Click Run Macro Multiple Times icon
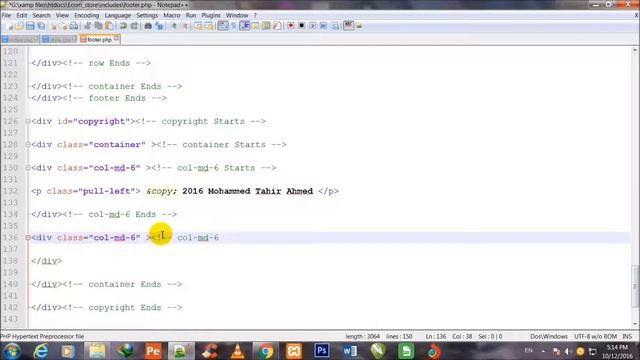The width and height of the screenshot is (640, 360). tap(323, 26)
